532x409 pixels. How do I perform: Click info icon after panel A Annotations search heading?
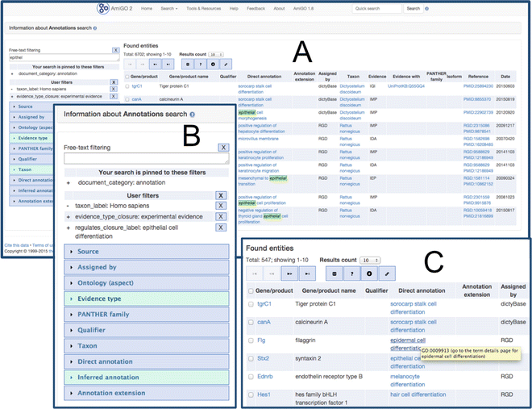(95, 28)
